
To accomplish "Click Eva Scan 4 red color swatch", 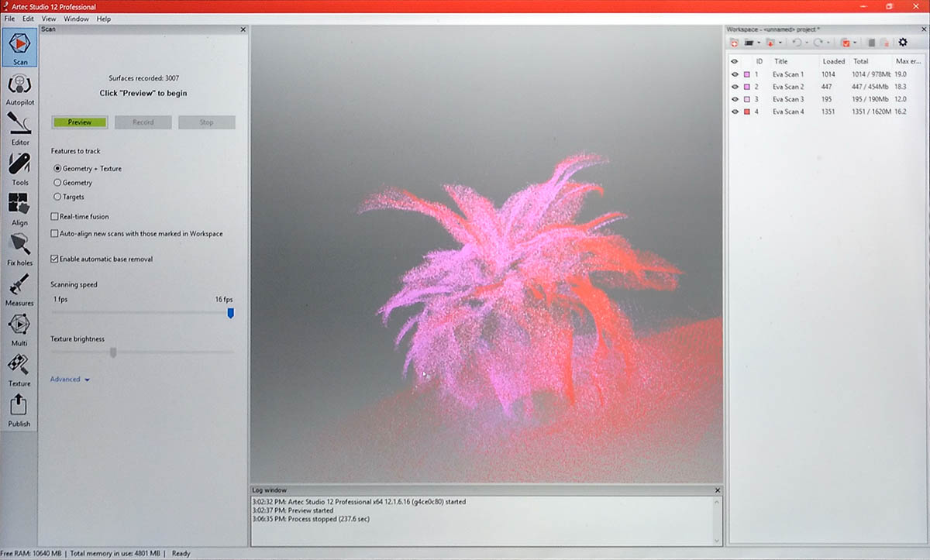I will pyautogui.click(x=746, y=112).
